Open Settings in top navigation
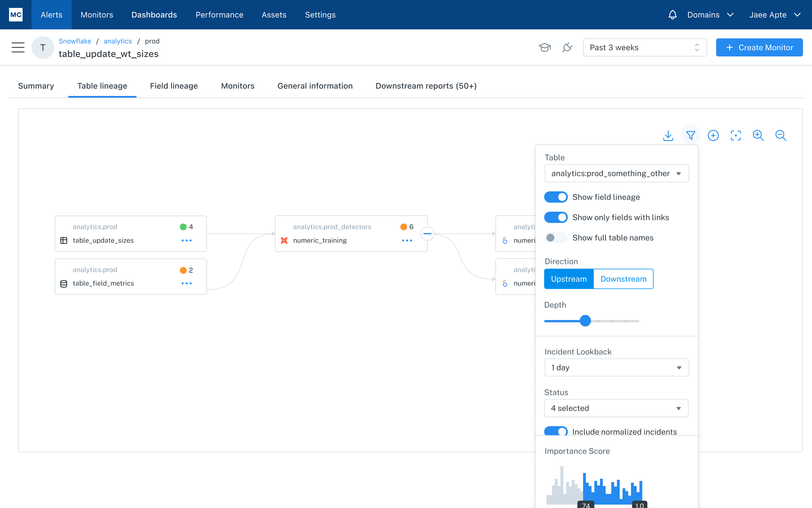Image resolution: width=812 pixels, height=508 pixels. pyautogui.click(x=320, y=15)
